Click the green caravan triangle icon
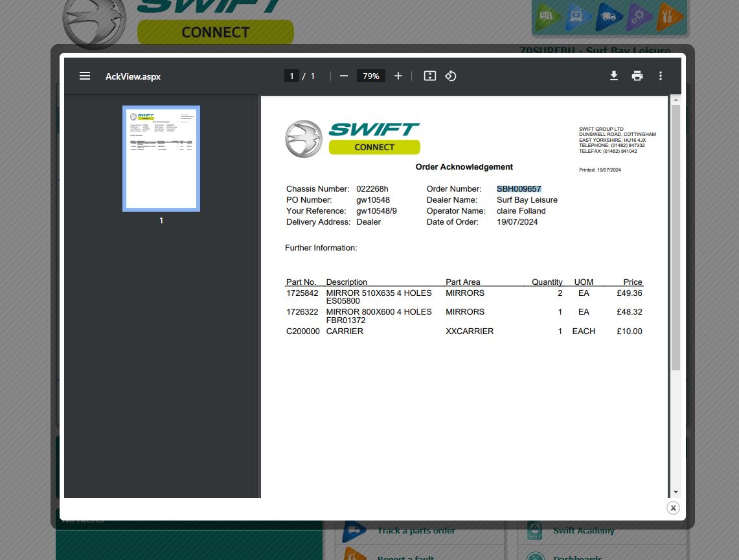 [x=547, y=17]
